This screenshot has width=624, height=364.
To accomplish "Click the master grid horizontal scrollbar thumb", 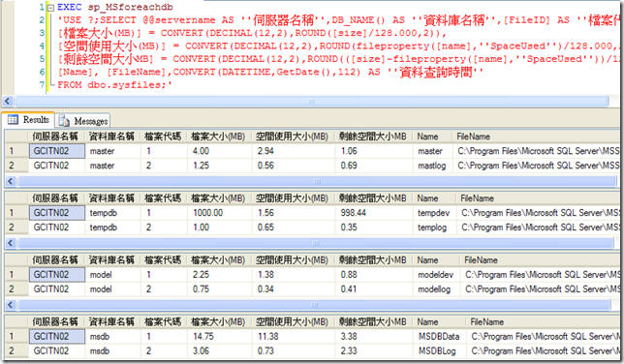I will click(317, 181).
